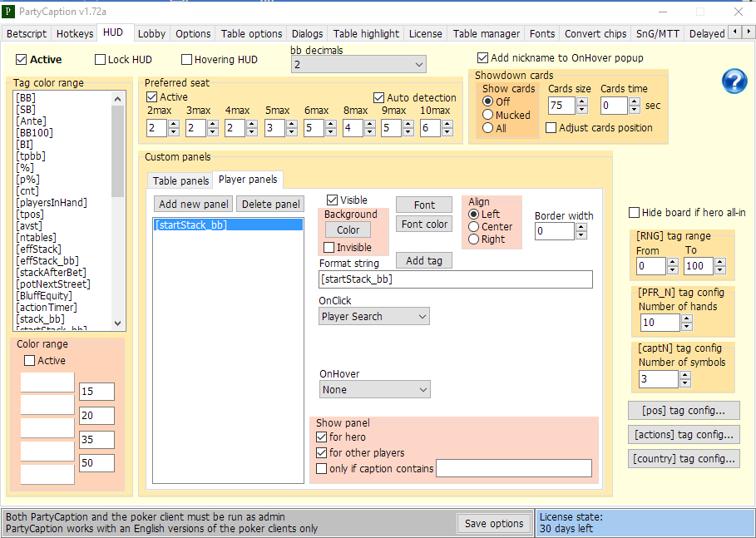
Task: Increase the 10max seat value
Action: [x=447, y=124]
